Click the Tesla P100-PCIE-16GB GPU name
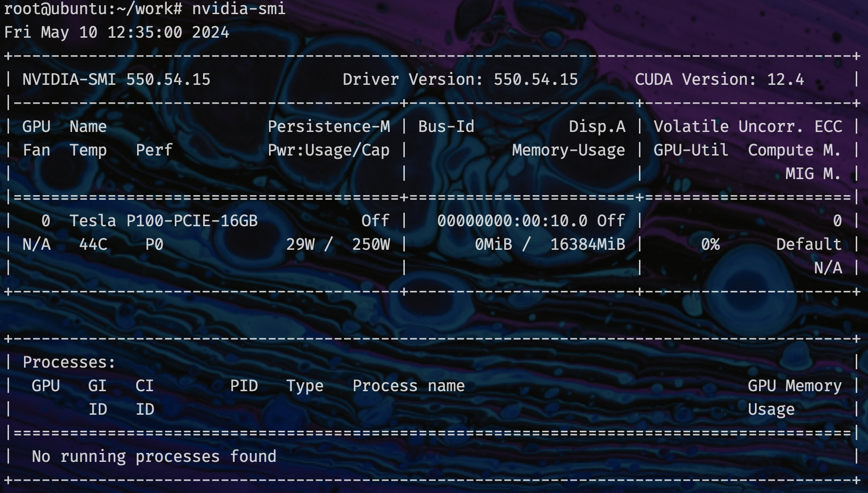This screenshot has height=493, width=868. coord(164,221)
